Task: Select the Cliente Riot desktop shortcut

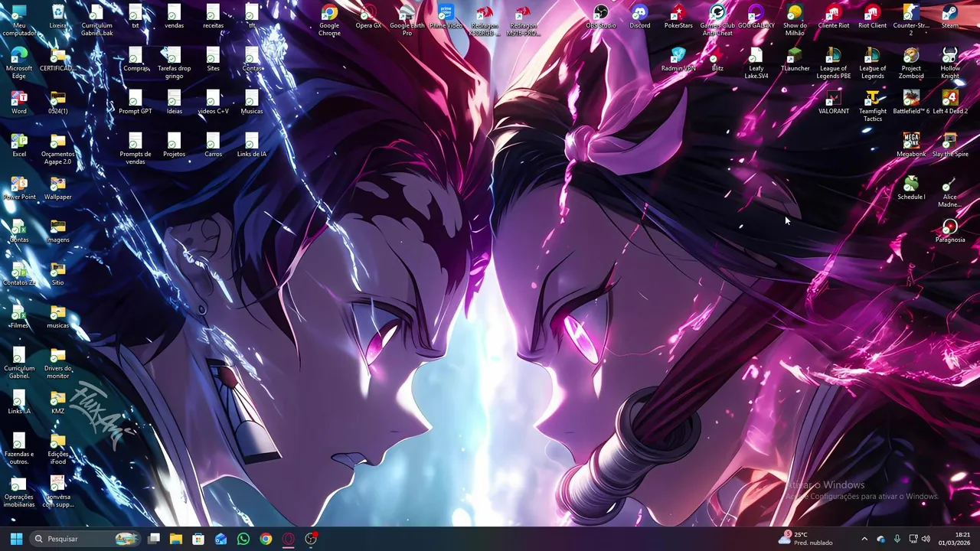Action: coord(834,17)
